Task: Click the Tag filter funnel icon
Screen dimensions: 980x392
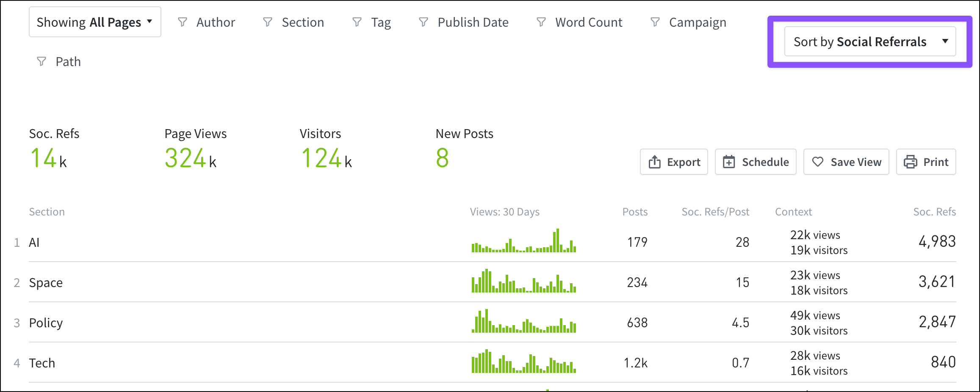Action: coord(357,22)
